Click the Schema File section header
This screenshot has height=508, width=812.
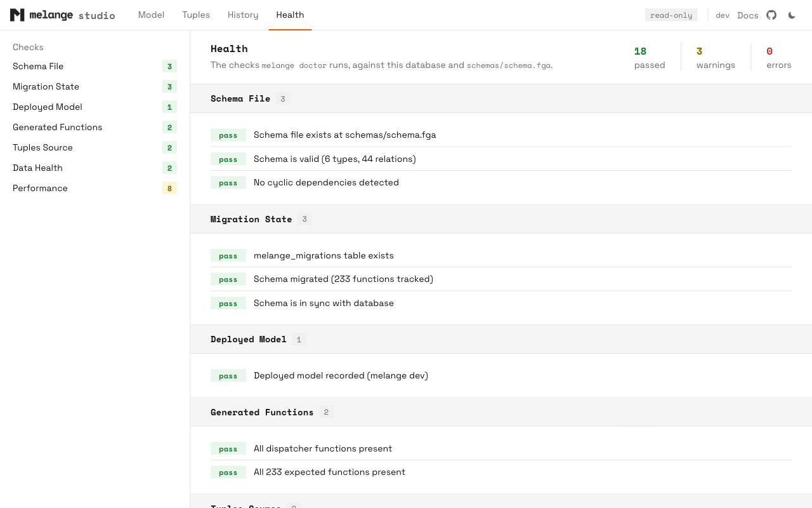click(x=501, y=98)
